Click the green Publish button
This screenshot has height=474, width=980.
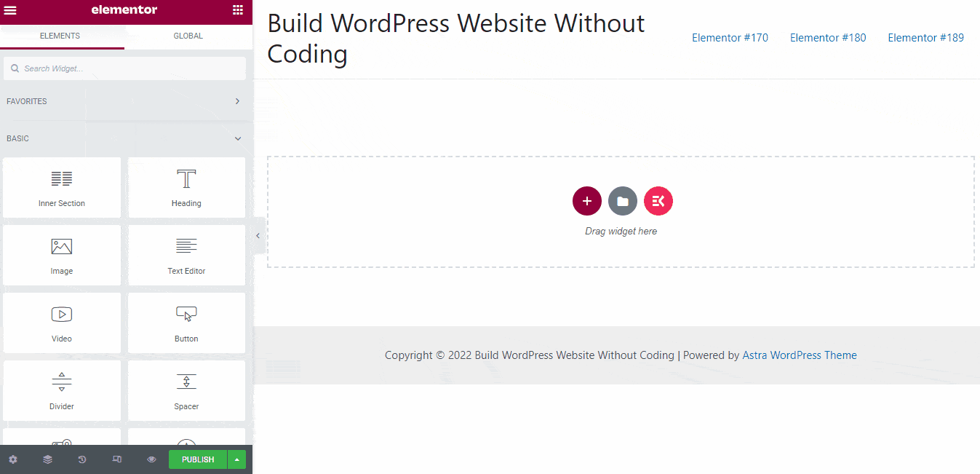click(198, 459)
